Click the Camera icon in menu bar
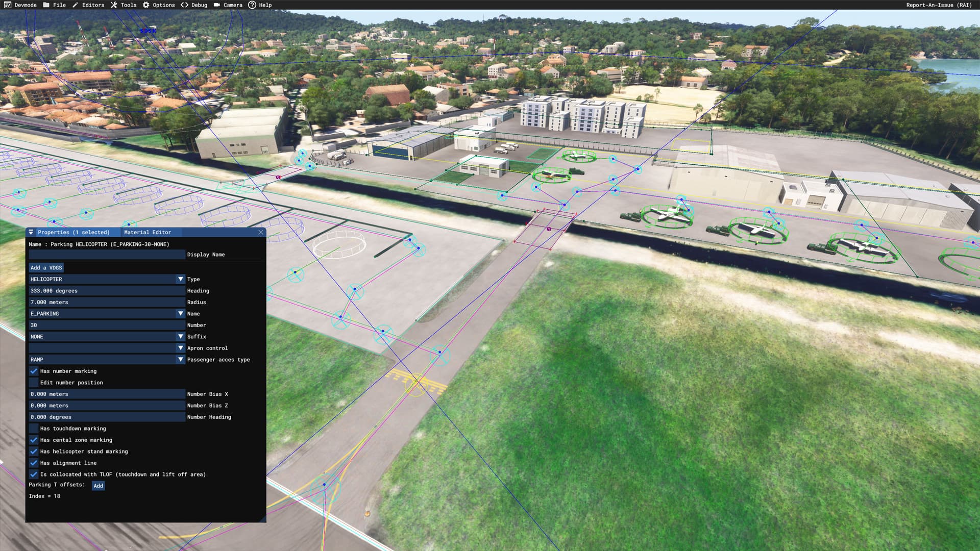 [x=217, y=5]
